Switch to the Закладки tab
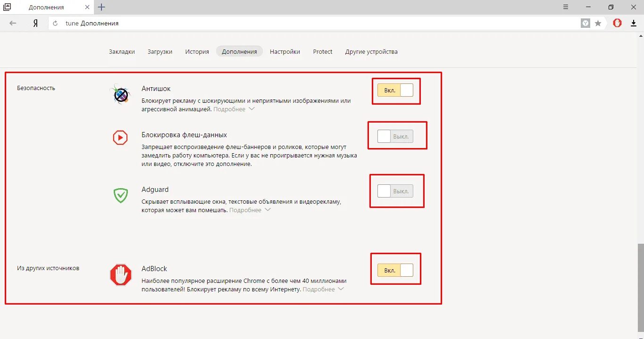The image size is (644, 339). (122, 52)
